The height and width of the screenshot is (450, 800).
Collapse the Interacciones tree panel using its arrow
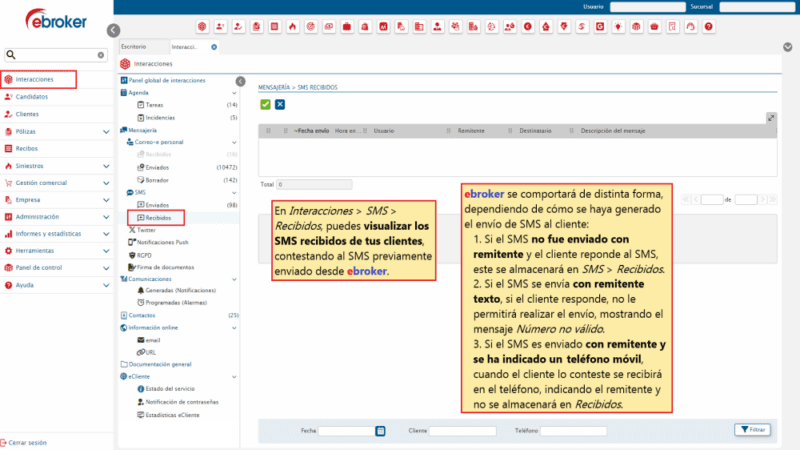pos(240,81)
